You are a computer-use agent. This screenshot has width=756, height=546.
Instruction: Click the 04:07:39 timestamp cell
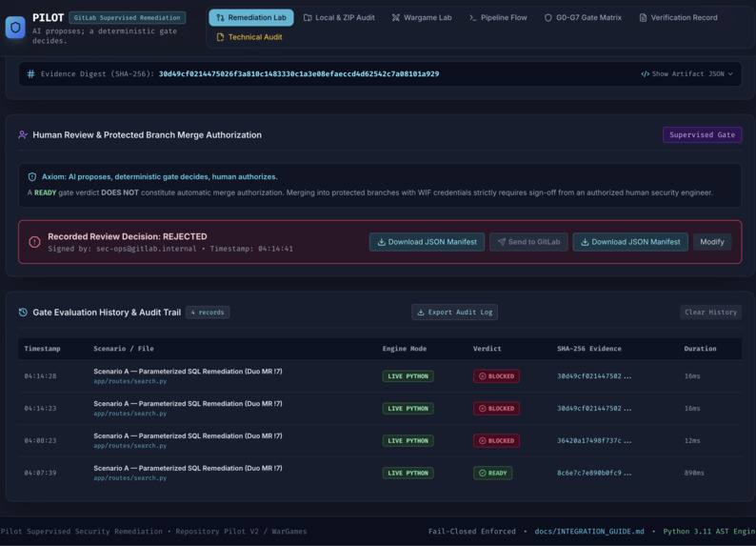[41, 474]
